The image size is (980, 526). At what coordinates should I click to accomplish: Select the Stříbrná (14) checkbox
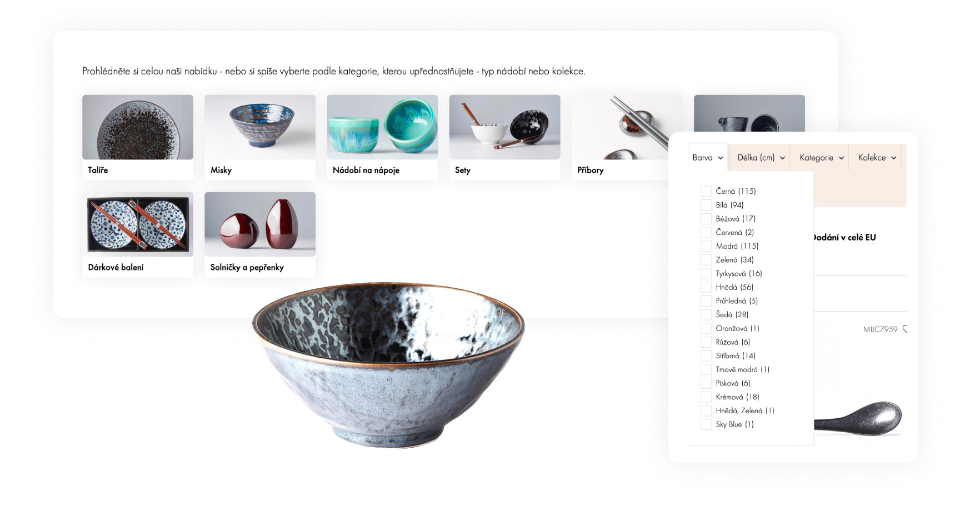pos(706,355)
